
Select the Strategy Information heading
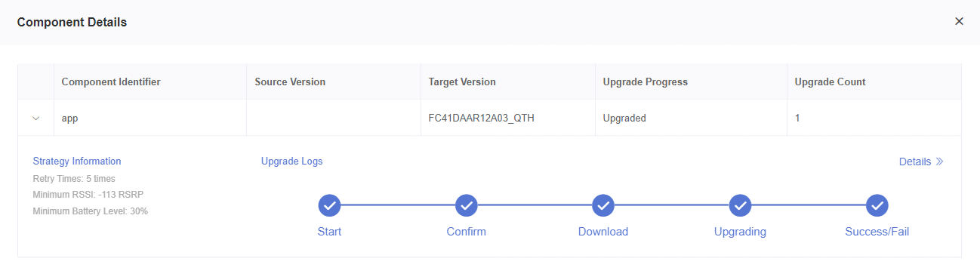77,162
